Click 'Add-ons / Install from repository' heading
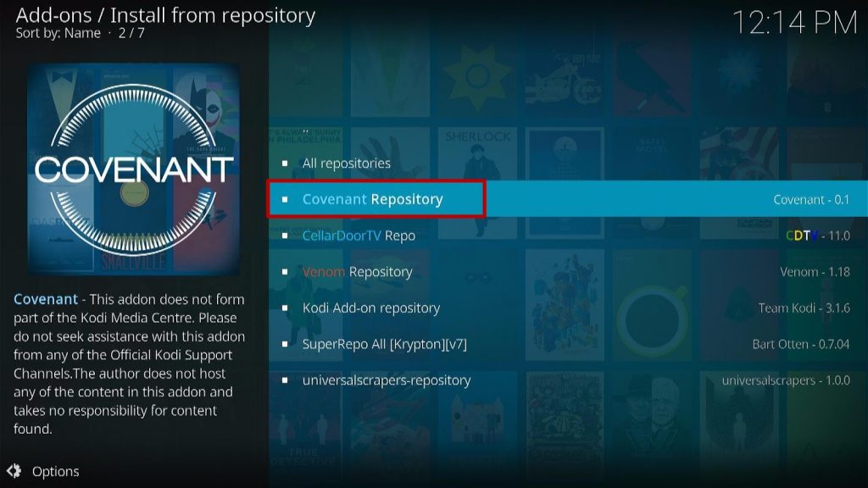 165,15
